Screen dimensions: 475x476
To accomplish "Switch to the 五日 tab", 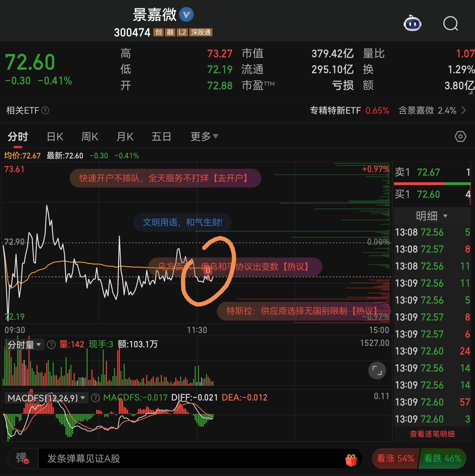I will coord(161,136).
